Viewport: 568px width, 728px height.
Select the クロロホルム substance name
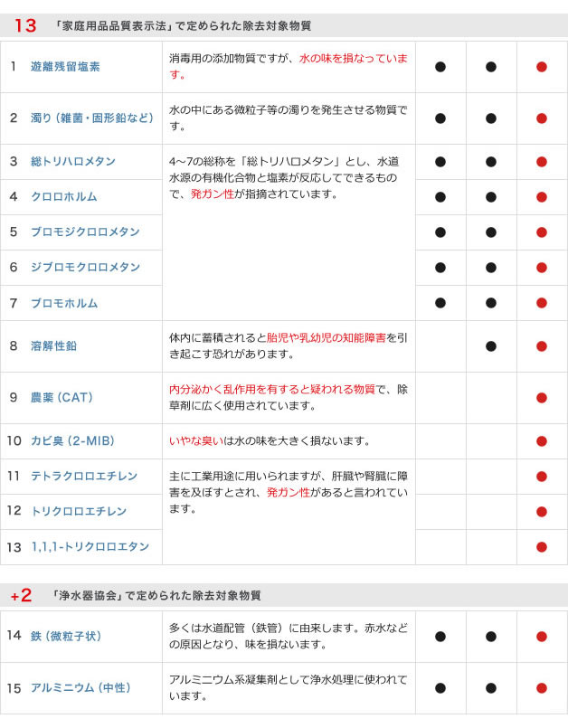click(63, 196)
